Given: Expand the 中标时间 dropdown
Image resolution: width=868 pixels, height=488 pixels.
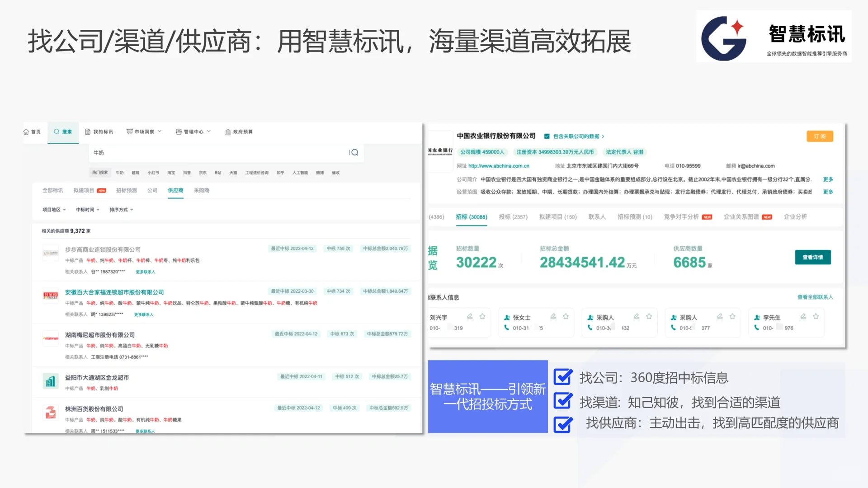Looking at the screenshot, I should (88, 210).
